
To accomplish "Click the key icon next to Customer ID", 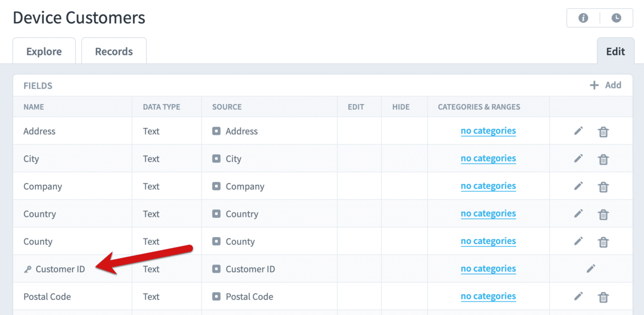I will point(27,269).
